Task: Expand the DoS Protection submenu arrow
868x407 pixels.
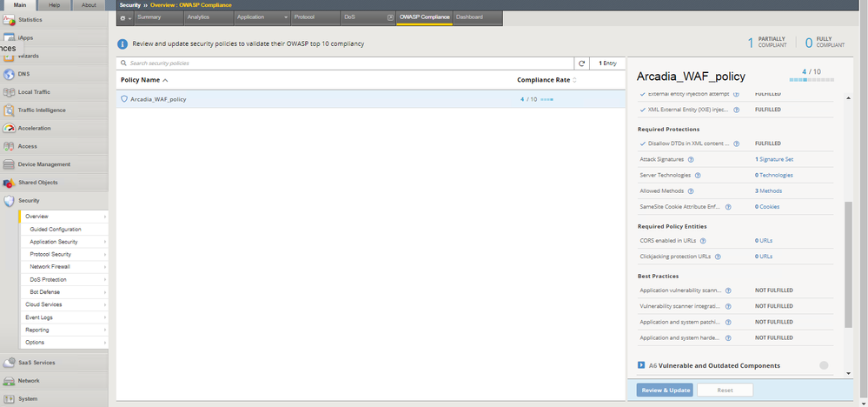Action: coord(104,280)
